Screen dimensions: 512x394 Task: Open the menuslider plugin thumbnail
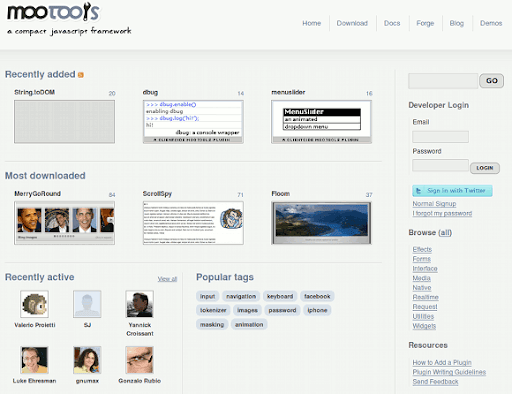[321, 122]
